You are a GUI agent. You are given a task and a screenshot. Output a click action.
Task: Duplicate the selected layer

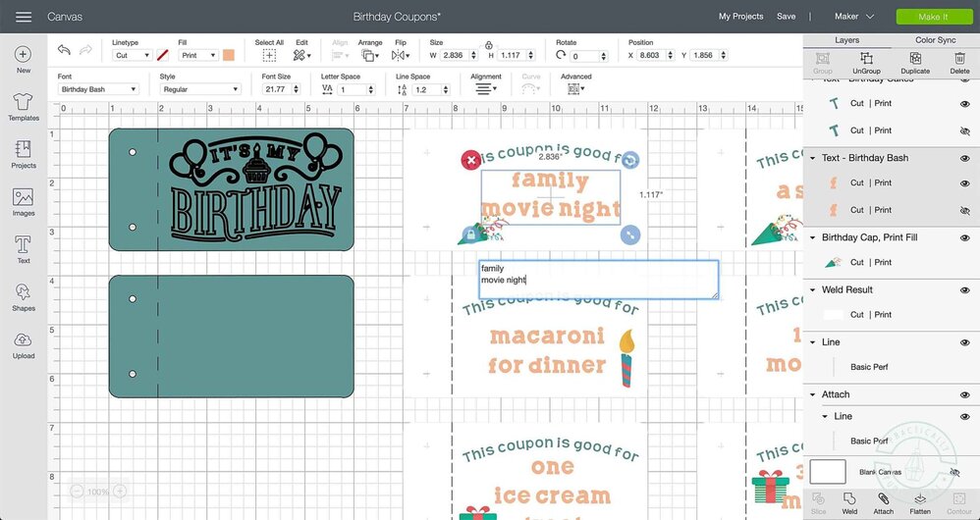tap(915, 63)
